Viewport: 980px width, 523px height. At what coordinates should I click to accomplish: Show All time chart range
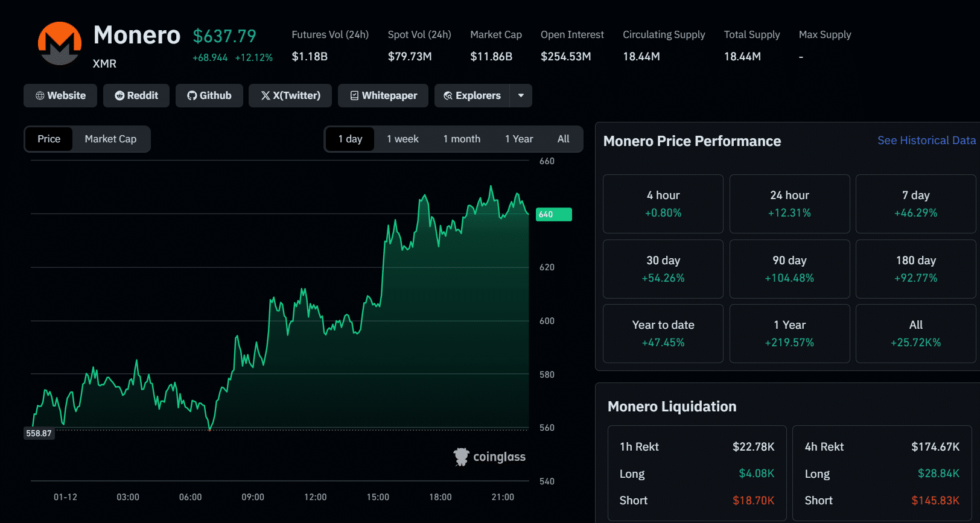click(563, 139)
